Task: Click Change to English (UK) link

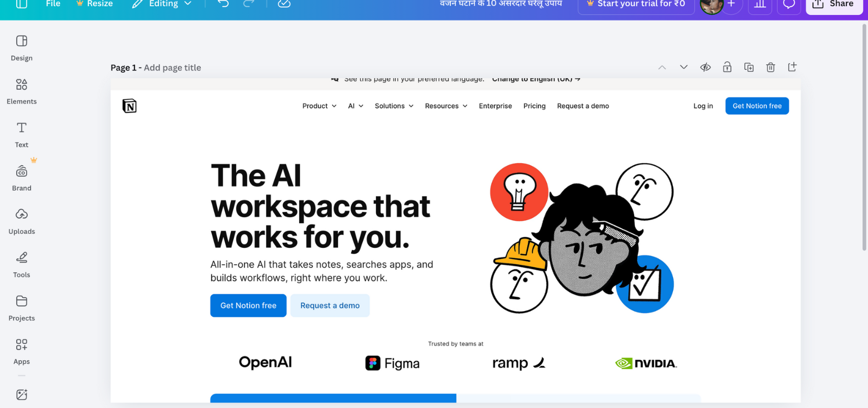Action: pos(536,79)
